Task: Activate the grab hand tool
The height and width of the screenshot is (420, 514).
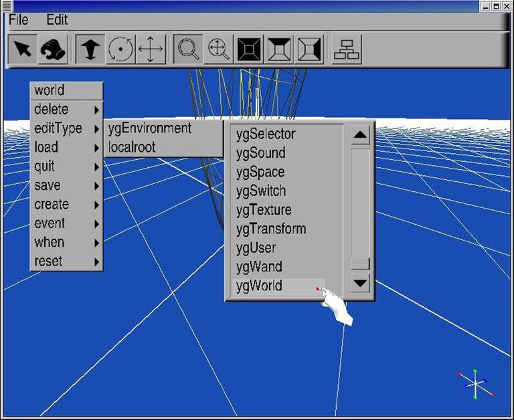Action: (x=53, y=49)
